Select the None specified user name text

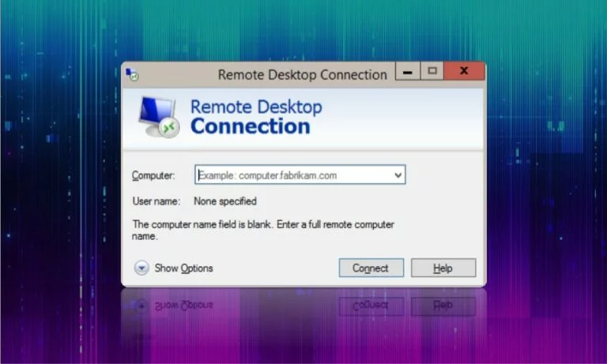[x=225, y=201]
